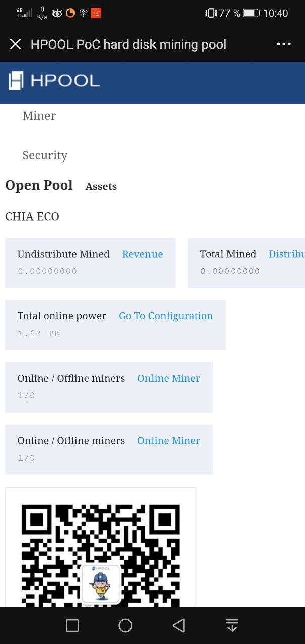The height and width of the screenshot is (644, 305).
Task: Open the three-dot more options menu
Action: 284,44
